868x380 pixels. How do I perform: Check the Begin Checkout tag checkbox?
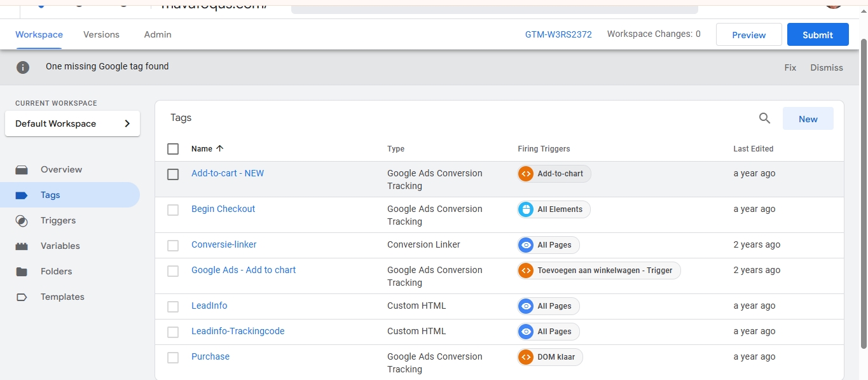[x=173, y=210]
